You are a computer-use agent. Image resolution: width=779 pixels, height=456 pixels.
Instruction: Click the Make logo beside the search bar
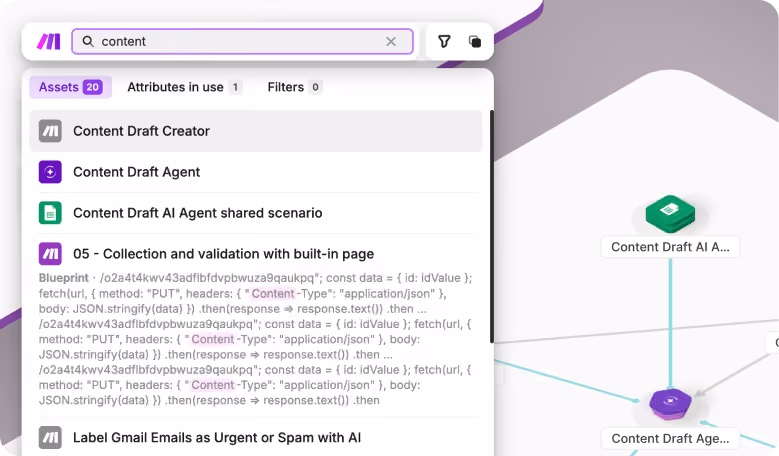point(49,41)
